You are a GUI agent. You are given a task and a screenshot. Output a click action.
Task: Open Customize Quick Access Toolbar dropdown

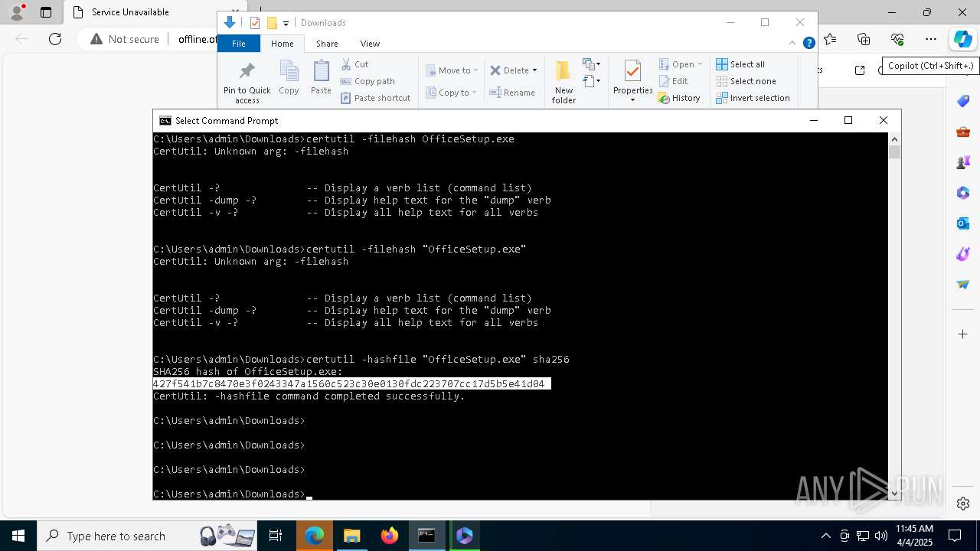pyautogui.click(x=286, y=24)
